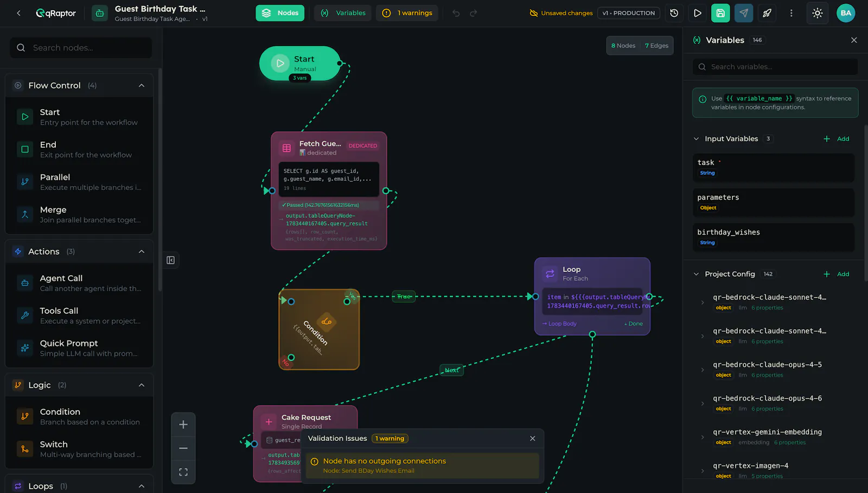The height and width of the screenshot is (493, 868).
Task: Expand the qr-vertex-gemini-embedding entry
Action: [x=703, y=437]
